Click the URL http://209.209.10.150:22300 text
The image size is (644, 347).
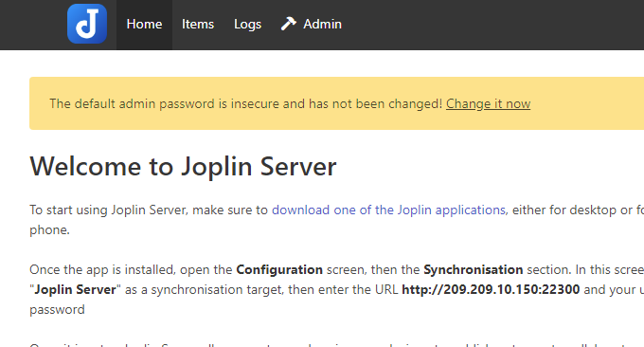pos(491,289)
